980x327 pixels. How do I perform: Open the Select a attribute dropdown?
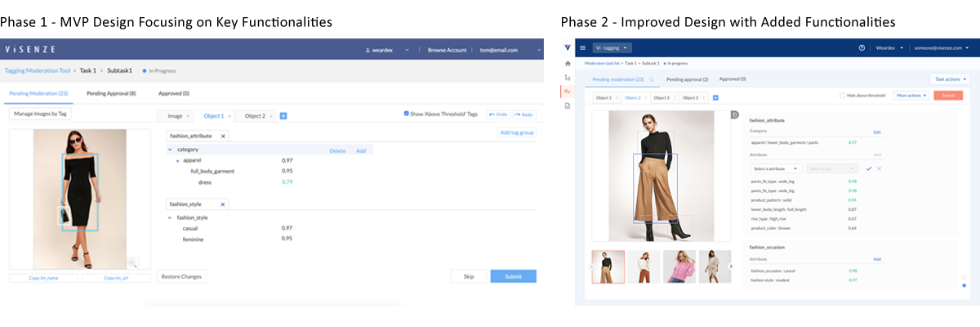776,168
